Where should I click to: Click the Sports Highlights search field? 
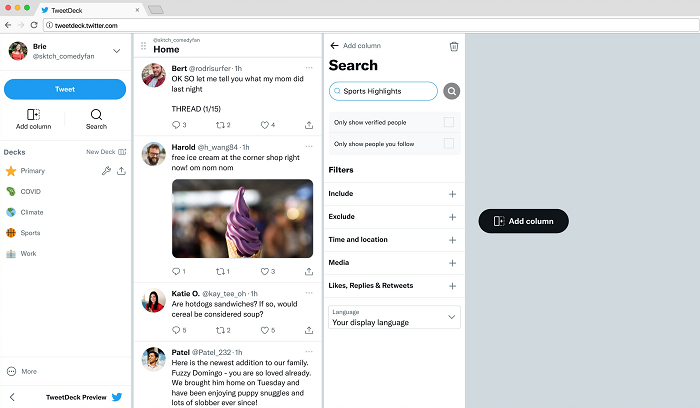tap(383, 91)
